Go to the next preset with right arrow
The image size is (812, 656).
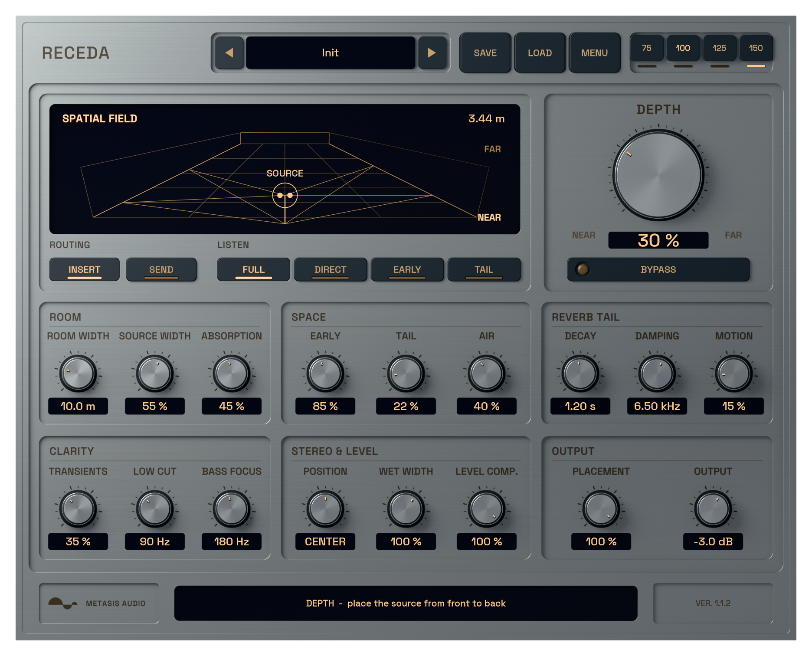tap(432, 53)
